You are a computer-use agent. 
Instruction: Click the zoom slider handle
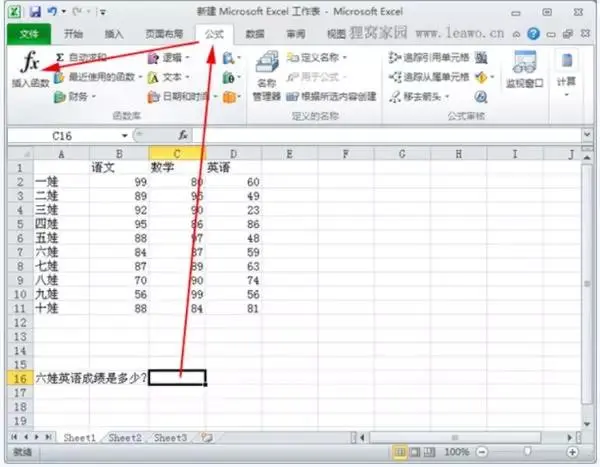click(528, 452)
